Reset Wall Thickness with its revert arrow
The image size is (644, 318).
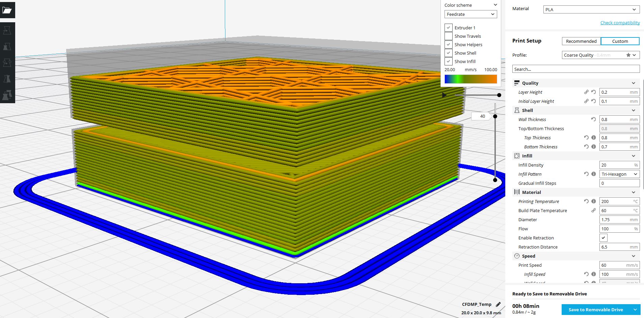593,119
